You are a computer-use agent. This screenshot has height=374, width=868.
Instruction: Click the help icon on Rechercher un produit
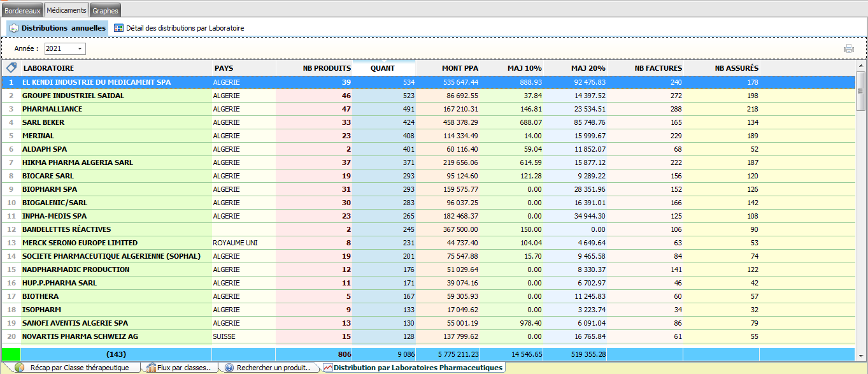[x=229, y=368]
